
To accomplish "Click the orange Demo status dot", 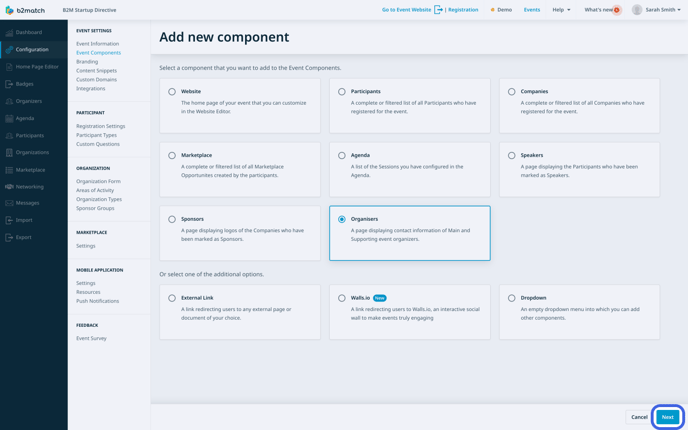I will tap(492, 10).
